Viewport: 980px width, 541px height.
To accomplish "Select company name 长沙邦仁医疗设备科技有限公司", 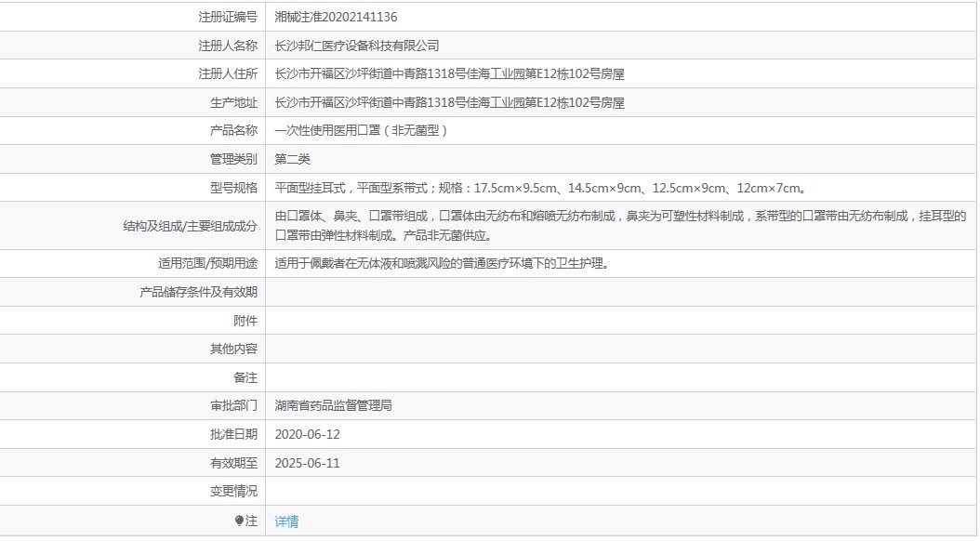I will [357, 46].
